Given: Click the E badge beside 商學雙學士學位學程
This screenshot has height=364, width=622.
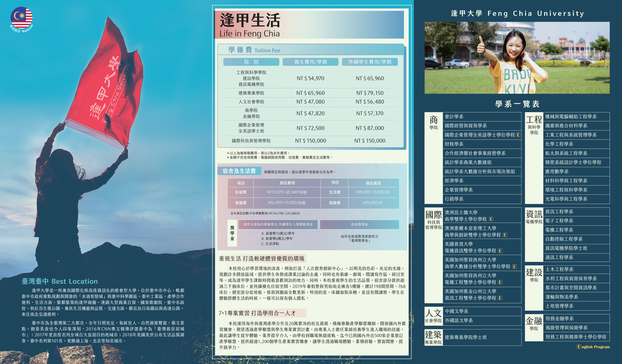Looking at the screenshot, I should pos(491,219).
